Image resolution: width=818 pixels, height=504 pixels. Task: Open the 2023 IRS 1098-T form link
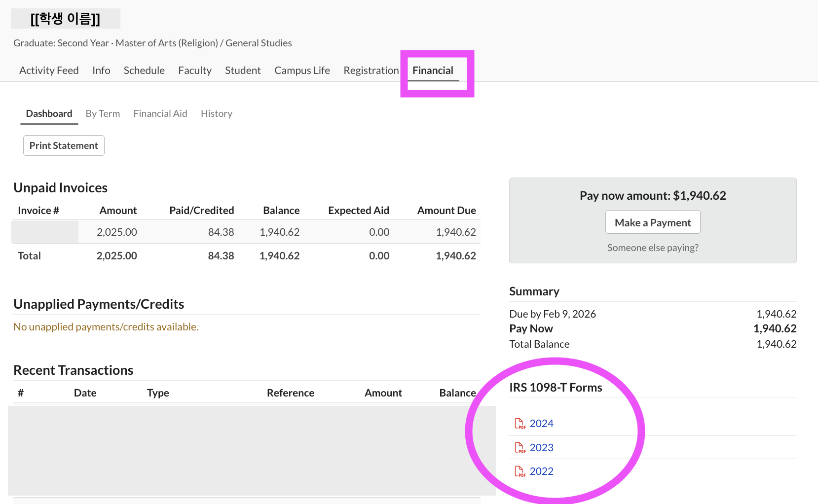[541, 448]
